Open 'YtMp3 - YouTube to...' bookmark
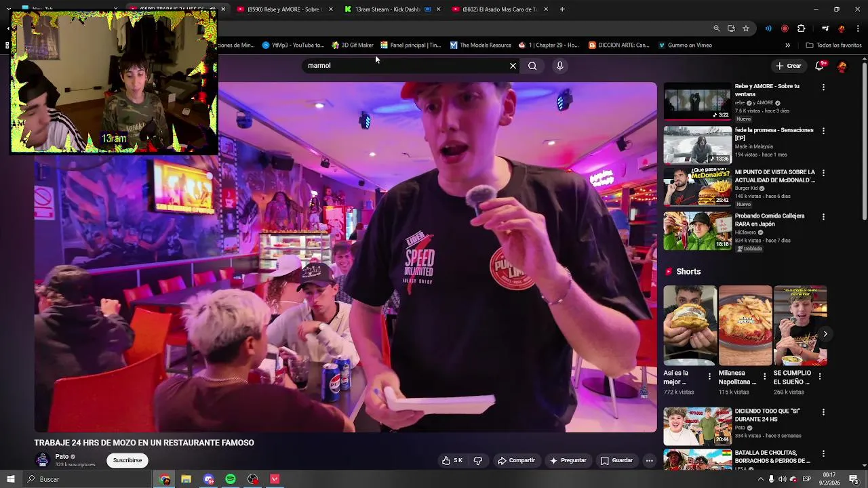Screen dimensions: 868x488 (x=293, y=45)
